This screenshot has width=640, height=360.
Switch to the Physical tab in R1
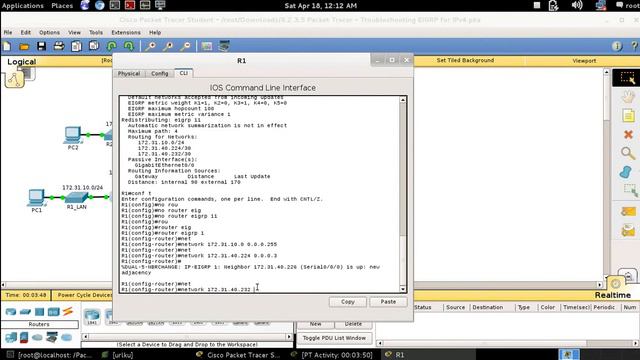click(x=129, y=73)
